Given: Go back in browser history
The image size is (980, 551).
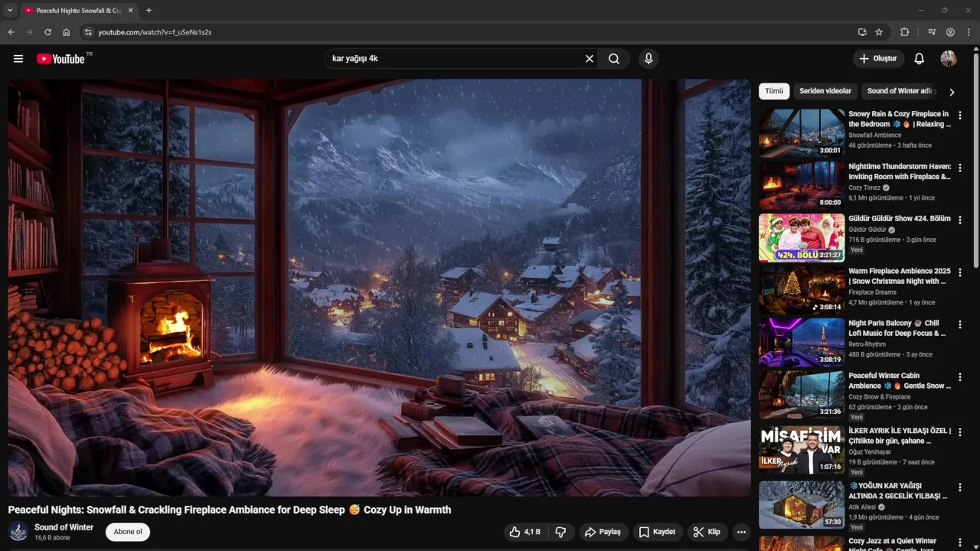Looking at the screenshot, I should (x=11, y=32).
